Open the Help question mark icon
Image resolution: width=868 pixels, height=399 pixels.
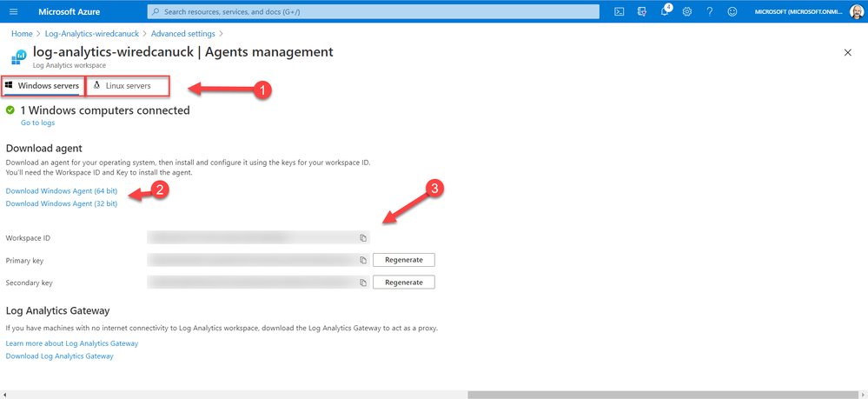pos(710,11)
